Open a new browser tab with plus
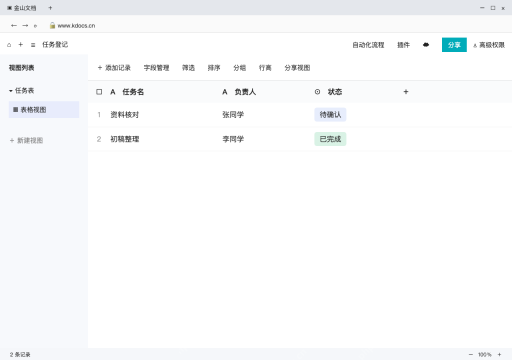 coord(50,8)
